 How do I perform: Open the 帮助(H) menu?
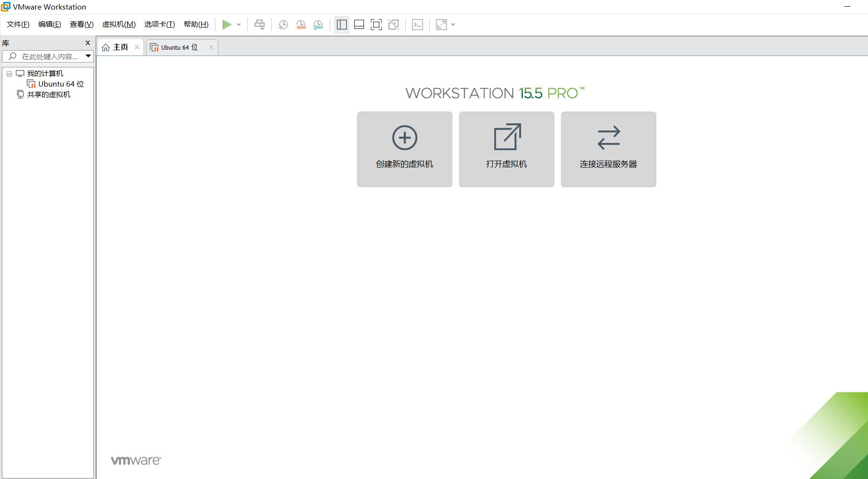pos(196,24)
